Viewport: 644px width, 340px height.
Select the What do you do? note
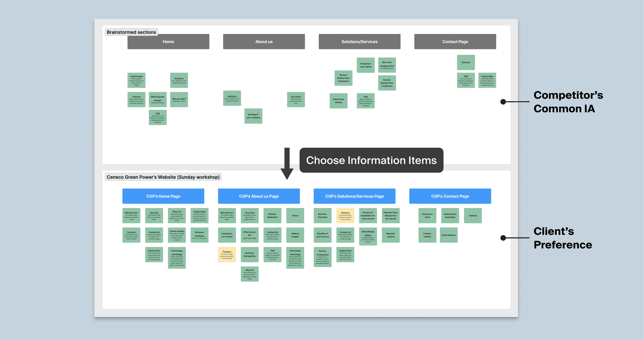[249, 235]
